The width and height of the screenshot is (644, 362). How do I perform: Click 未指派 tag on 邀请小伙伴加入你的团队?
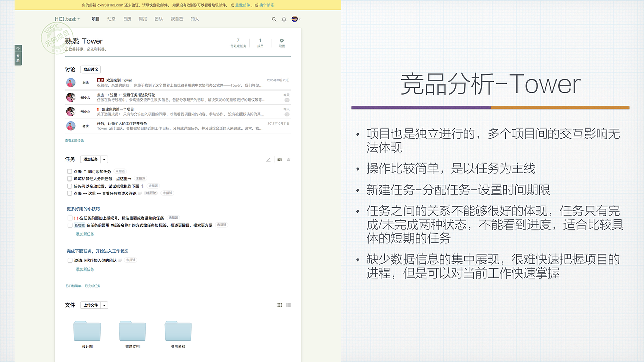[131, 260]
